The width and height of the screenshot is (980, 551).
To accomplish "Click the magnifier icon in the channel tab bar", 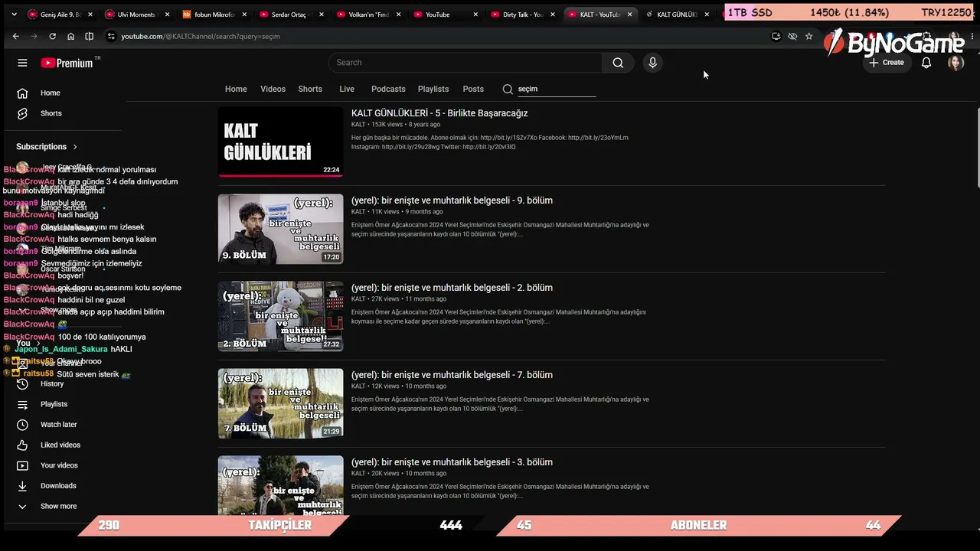I will pos(508,89).
